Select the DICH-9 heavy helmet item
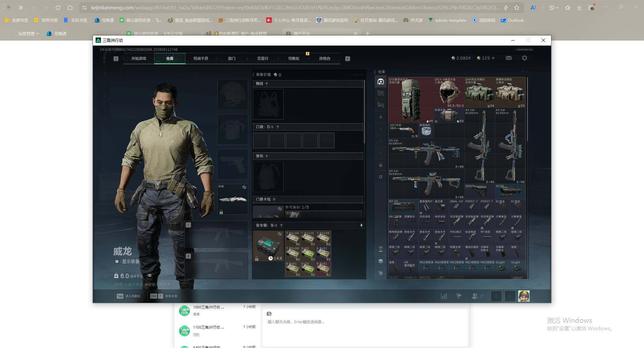 coord(449,92)
